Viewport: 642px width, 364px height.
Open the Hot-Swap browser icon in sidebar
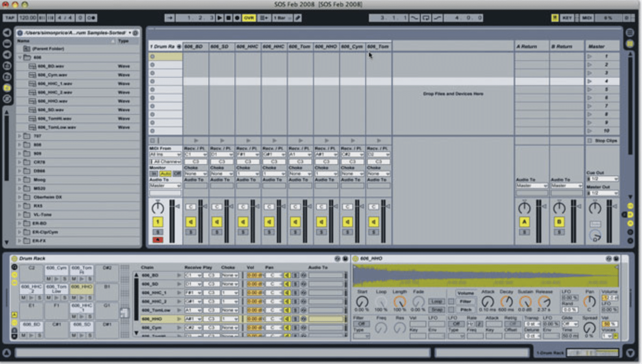(x=7, y=99)
